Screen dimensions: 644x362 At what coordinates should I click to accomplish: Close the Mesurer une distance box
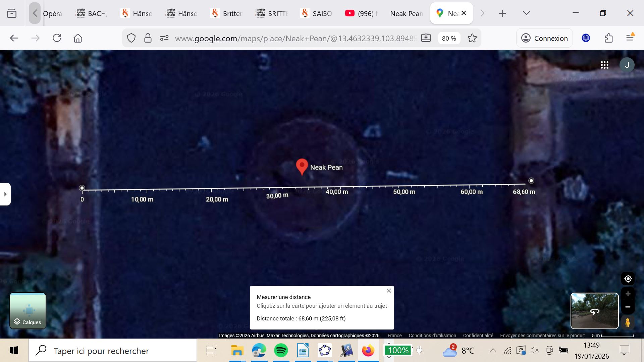389,291
